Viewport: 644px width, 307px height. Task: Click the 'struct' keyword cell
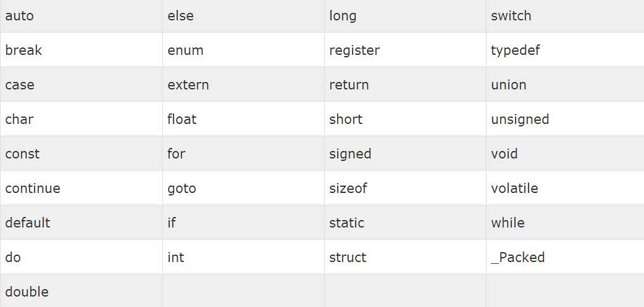348,257
